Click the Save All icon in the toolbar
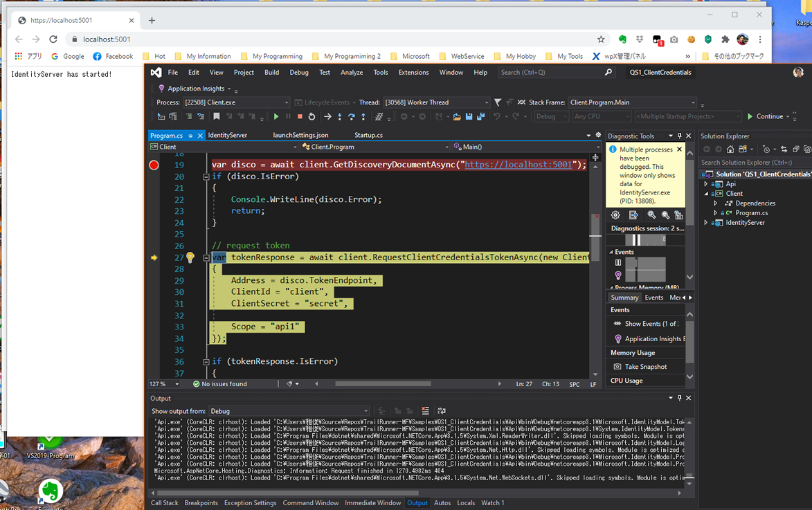The height and width of the screenshot is (510, 812). click(x=480, y=116)
